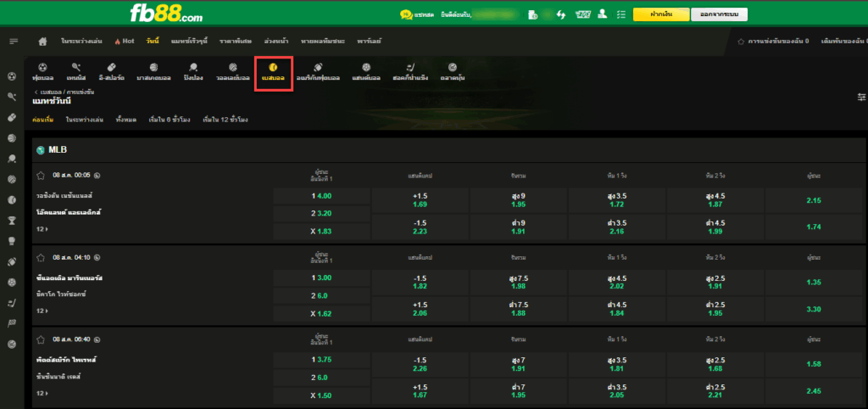Click the yellow ฝากเงิน deposit button
Image resolution: width=868 pixels, height=409 pixels.
(x=661, y=14)
